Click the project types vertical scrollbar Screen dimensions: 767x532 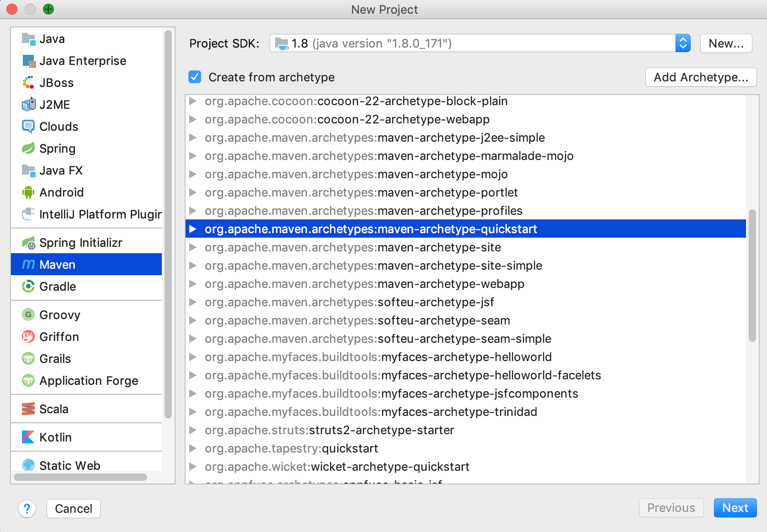pyautogui.click(x=168, y=224)
